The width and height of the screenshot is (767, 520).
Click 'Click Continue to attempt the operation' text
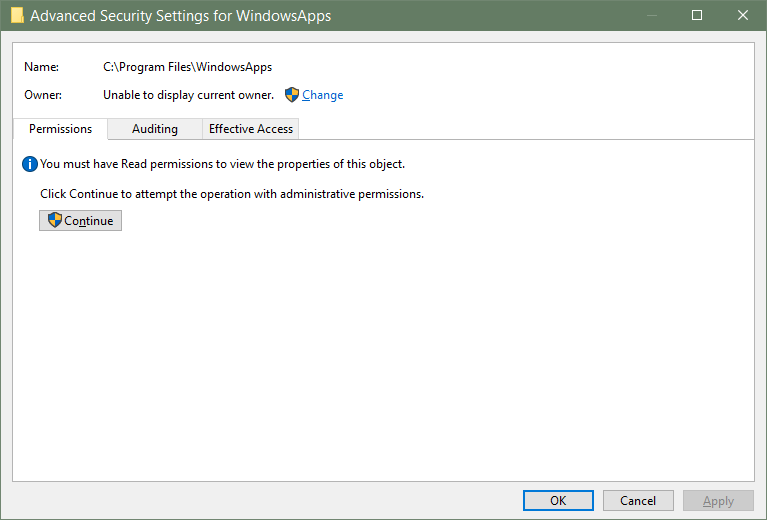tap(232, 194)
